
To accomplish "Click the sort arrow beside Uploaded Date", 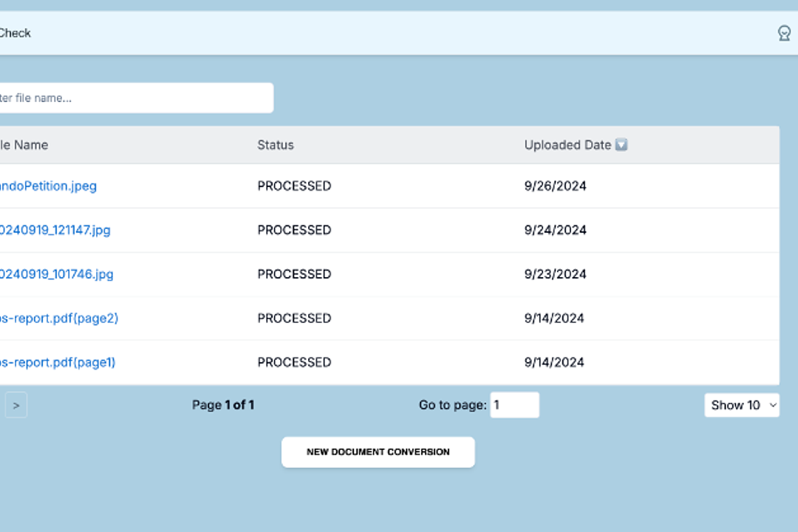I will tap(621, 145).
